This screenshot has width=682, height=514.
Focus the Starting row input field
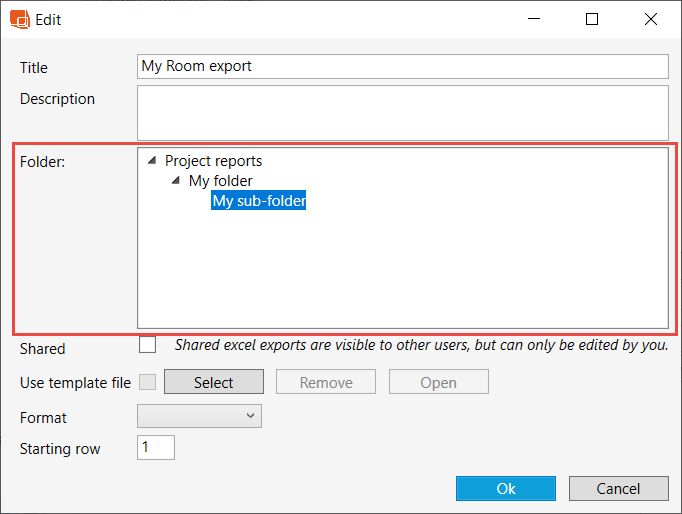coord(156,448)
